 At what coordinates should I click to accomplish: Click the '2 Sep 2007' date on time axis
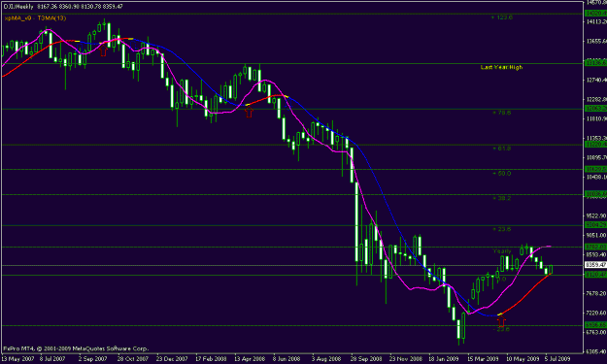point(92,358)
